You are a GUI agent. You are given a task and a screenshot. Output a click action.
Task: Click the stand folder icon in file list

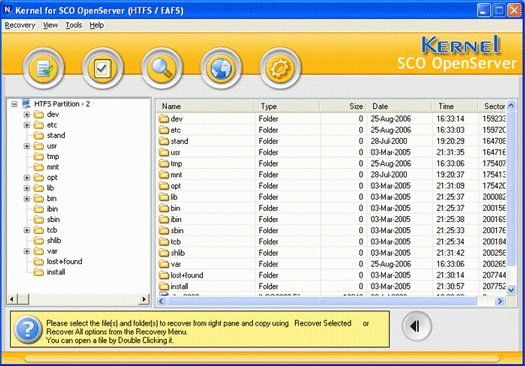(164, 141)
